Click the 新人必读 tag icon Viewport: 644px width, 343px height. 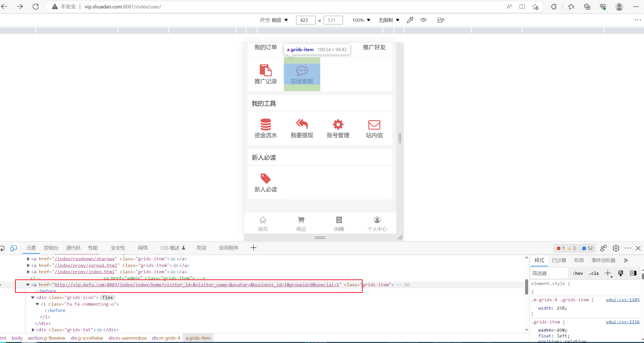click(266, 178)
